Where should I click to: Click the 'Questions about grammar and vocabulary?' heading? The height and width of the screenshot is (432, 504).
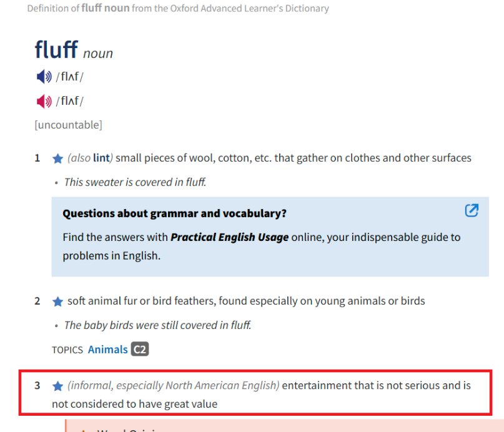click(174, 214)
